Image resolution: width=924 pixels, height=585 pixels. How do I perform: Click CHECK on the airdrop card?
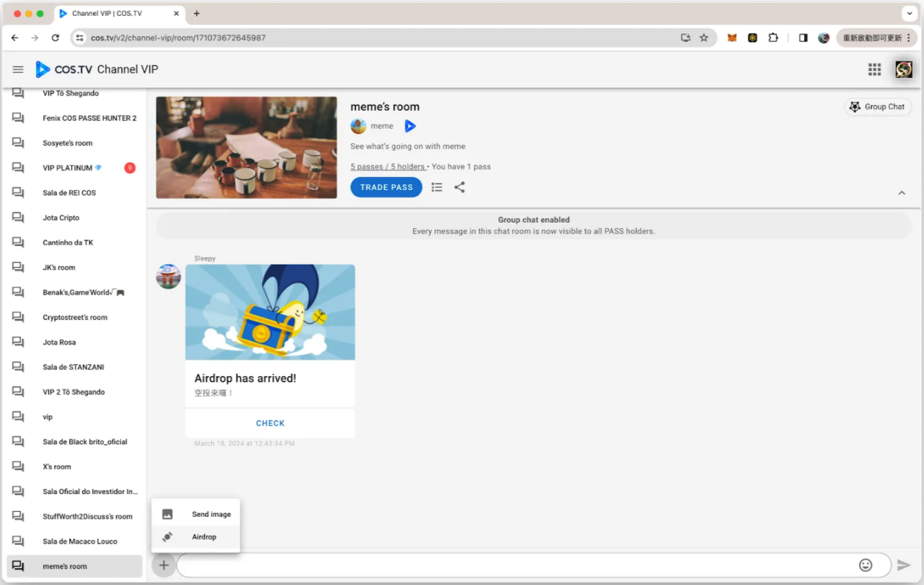[x=270, y=423]
